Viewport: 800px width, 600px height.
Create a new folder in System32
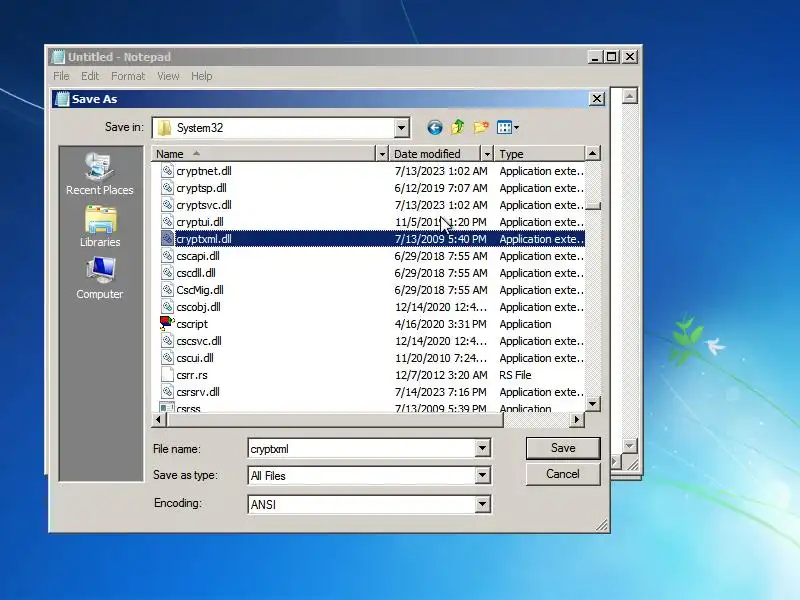(x=481, y=127)
